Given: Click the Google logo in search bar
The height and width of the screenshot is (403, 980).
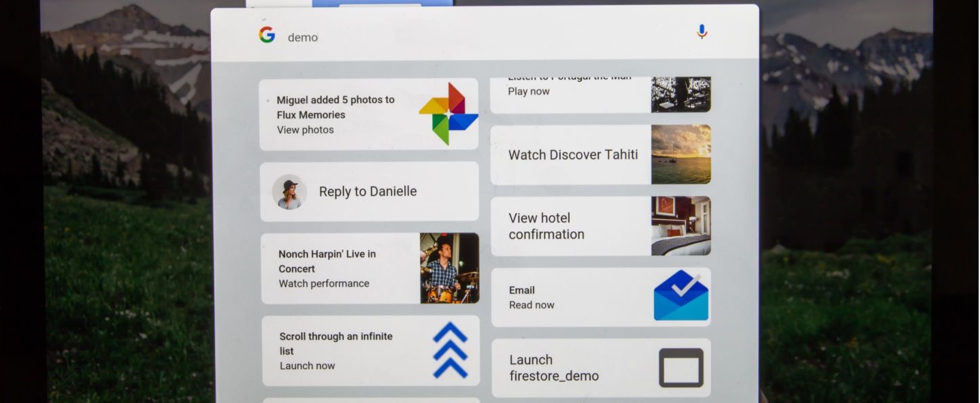Looking at the screenshot, I should tap(267, 35).
